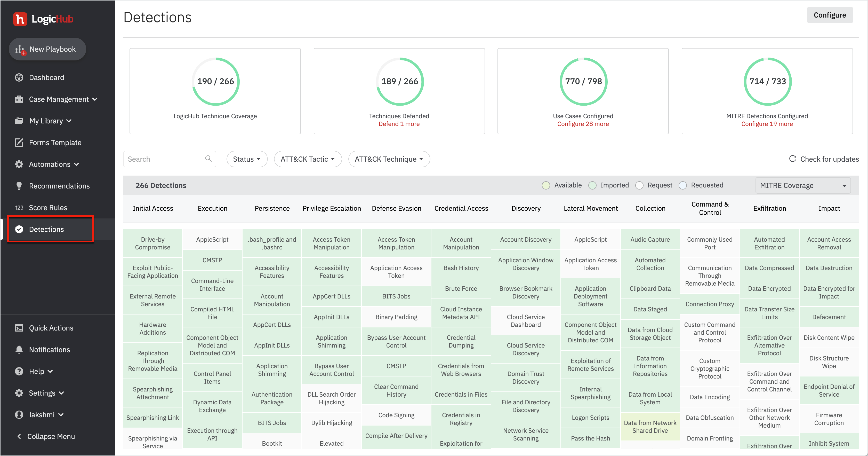Go to the Dashboard menu item
The width and height of the screenshot is (868, 456).
(46, 77)
